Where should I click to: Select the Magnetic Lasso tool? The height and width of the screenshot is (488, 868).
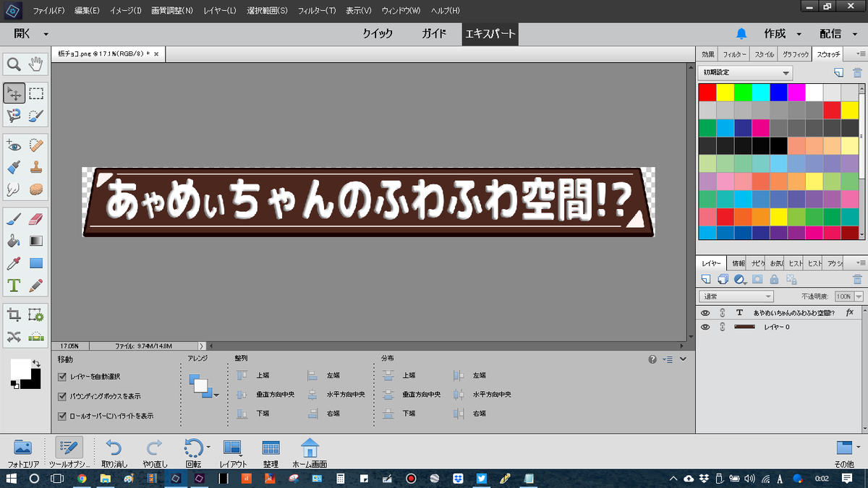14,115
